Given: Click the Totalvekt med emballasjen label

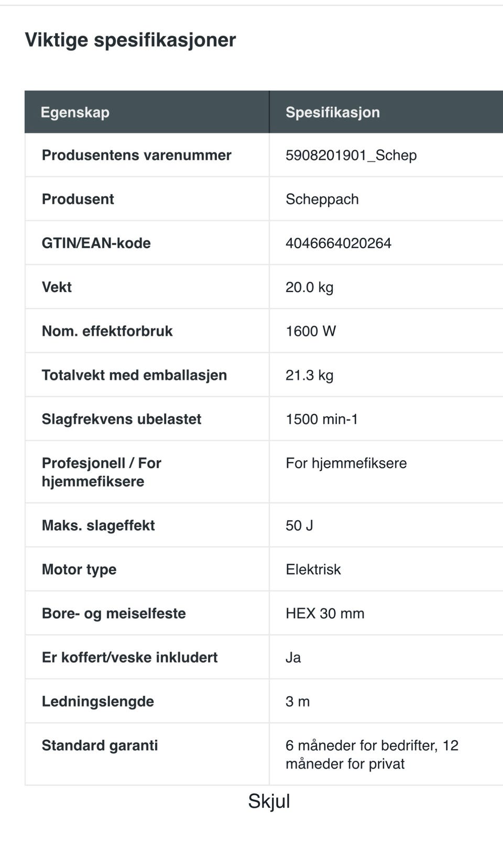Looking at the screenshot, I should 134,375.
